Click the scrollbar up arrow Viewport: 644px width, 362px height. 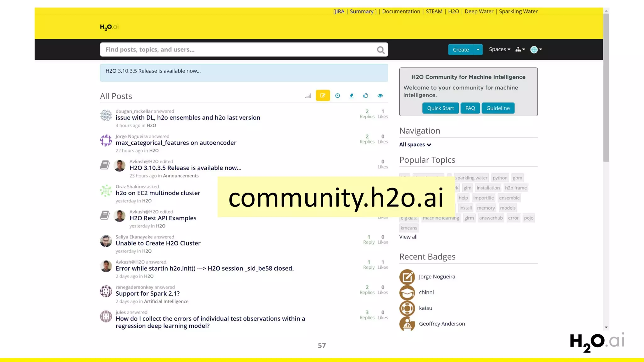[606, 11]
